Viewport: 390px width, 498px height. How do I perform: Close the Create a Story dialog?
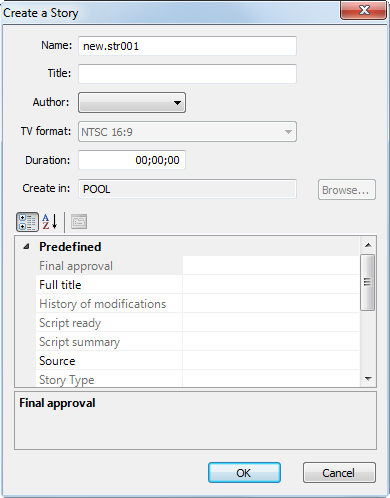(363, 11)
